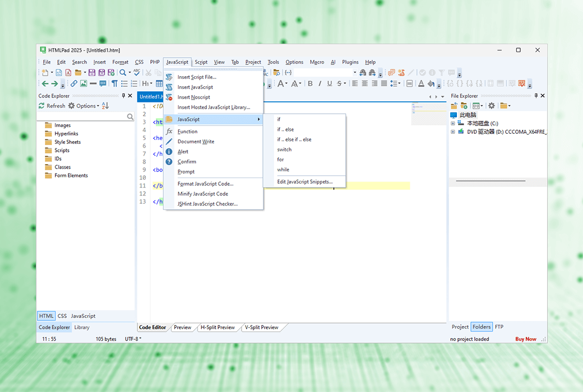Image resolution: width=583 pixels, height=392 pixels.
Task: Pin the File Explorer panel
Action: [536, 96]
